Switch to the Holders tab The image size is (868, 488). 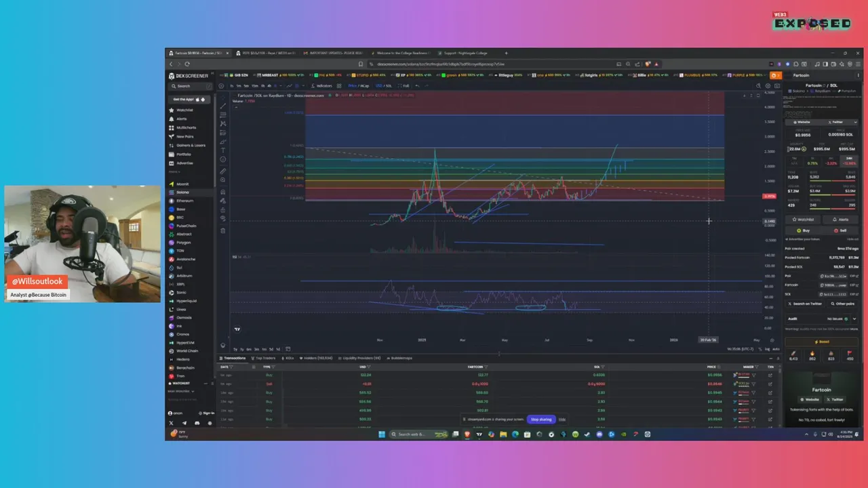(x=316, y=358)
